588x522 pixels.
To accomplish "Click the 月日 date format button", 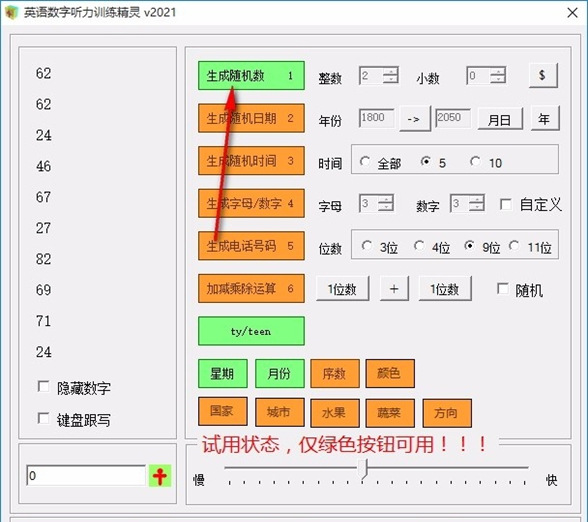I will coord(500,119).
